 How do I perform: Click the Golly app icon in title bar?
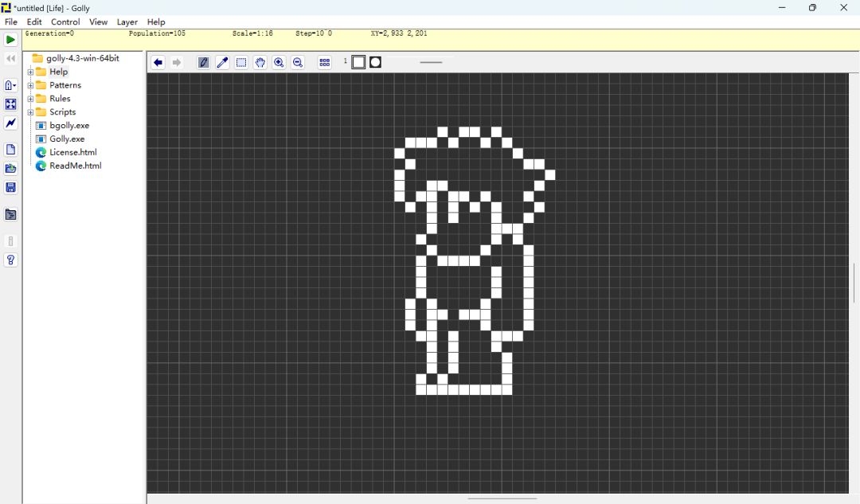(x=6, y=8)
